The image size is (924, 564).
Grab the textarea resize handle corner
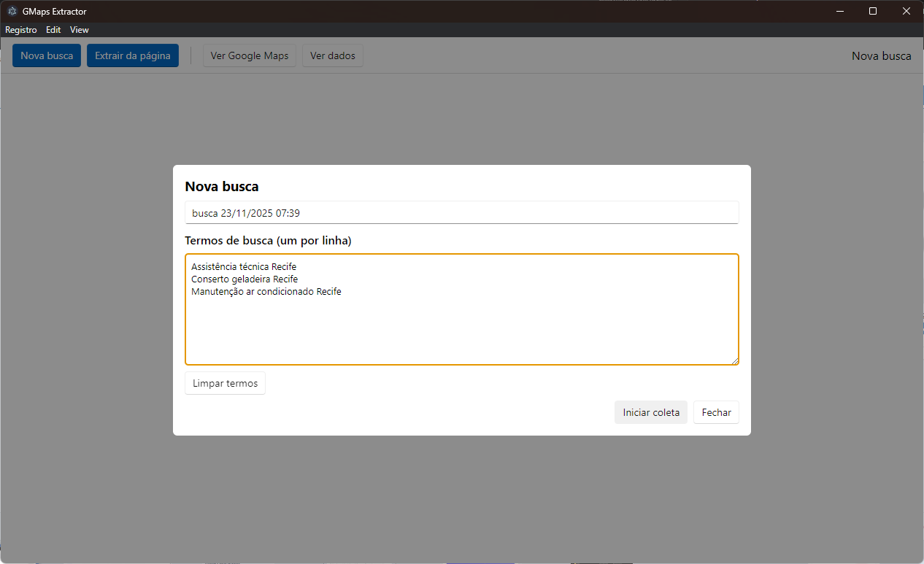[734, 360]
